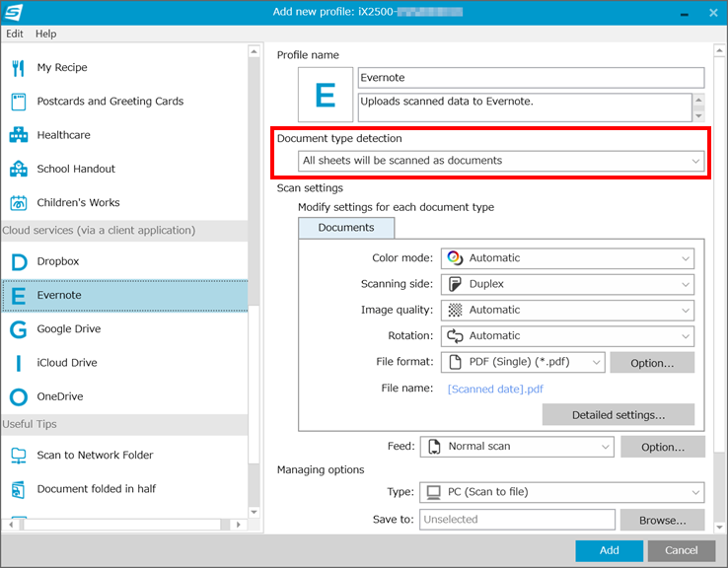This screenshot has width=728, height=568.
Task: Open the Help menu
Action: (x=46, y=34)
